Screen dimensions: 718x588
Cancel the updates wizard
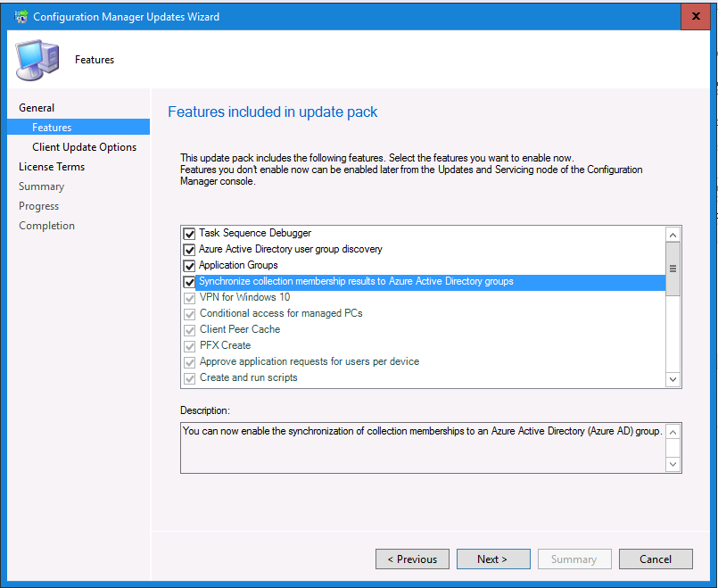[x=656, y=559]
